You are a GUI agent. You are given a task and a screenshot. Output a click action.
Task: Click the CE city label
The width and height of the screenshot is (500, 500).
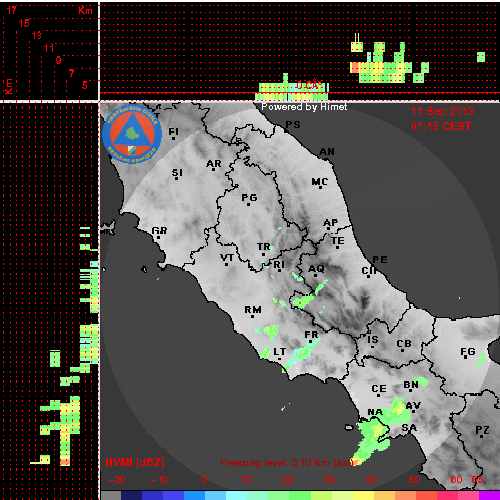379,389
